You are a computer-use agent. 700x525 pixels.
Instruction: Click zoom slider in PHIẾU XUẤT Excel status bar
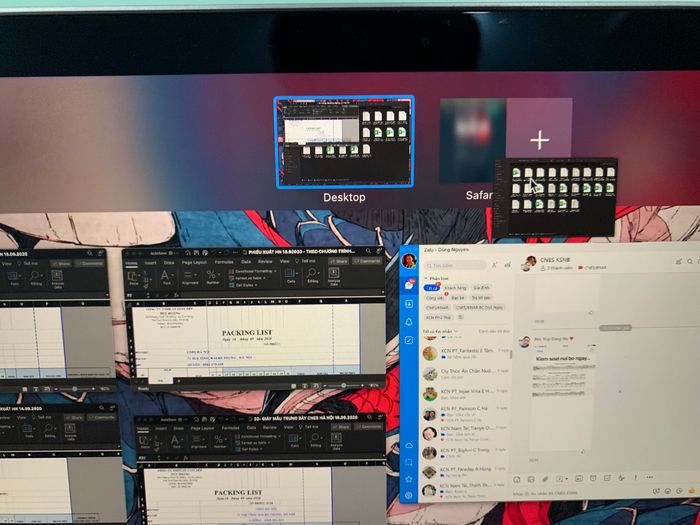click(343, 385)
